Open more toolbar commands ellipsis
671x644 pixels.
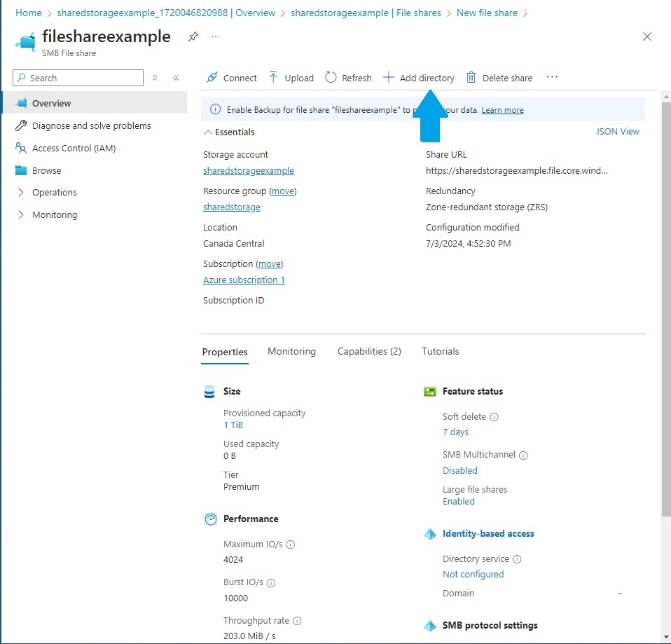point(552,77)
